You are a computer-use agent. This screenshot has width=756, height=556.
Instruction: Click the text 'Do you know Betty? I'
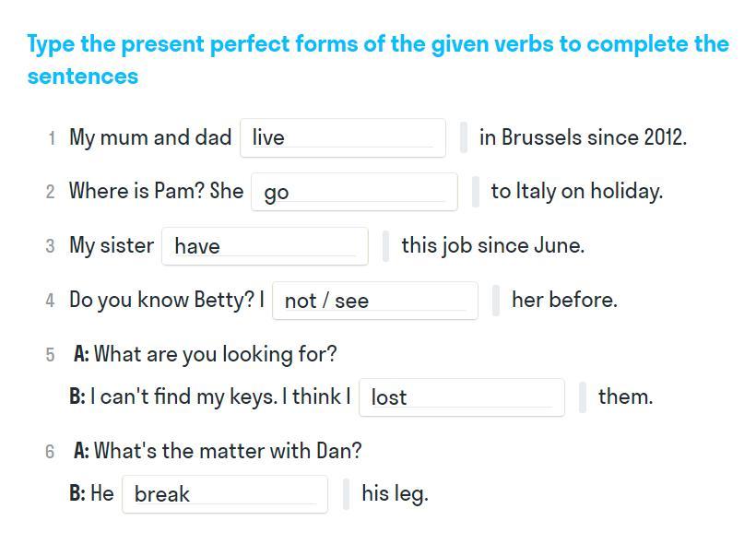click(x=167, y=300)
